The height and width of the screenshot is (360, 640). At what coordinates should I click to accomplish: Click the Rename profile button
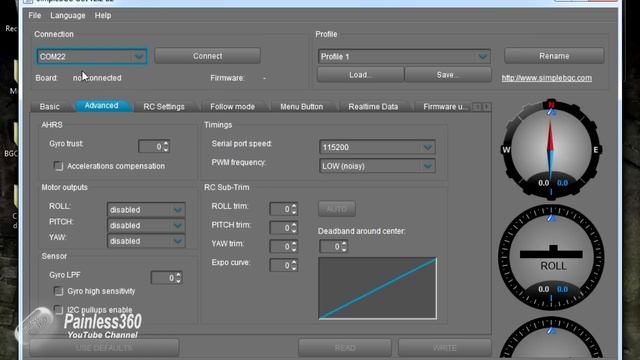click(554, 56)
